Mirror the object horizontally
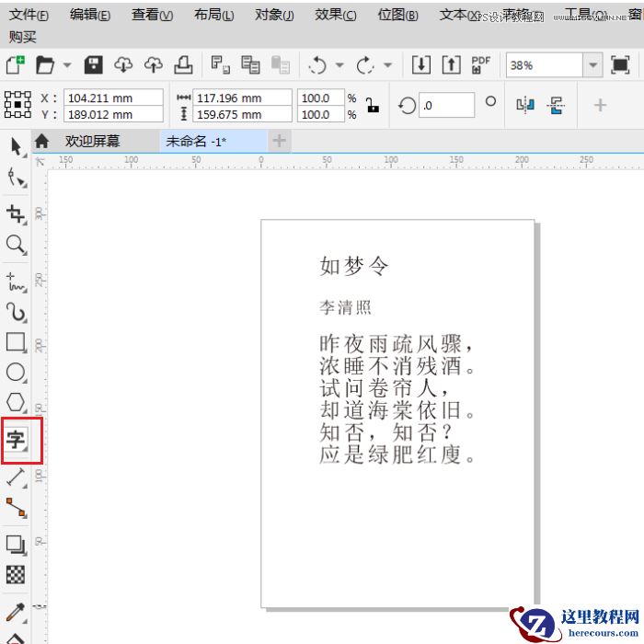644x644 pixels. 525,105
